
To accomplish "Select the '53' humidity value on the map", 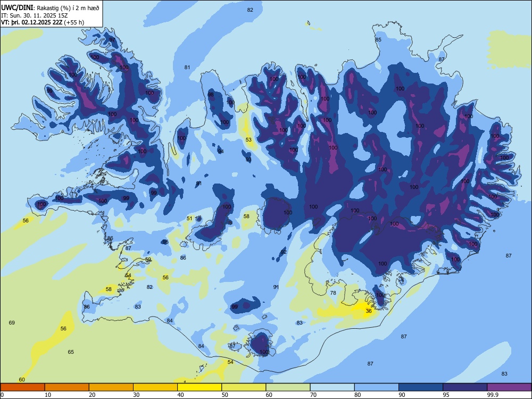I will coord(248,140).
